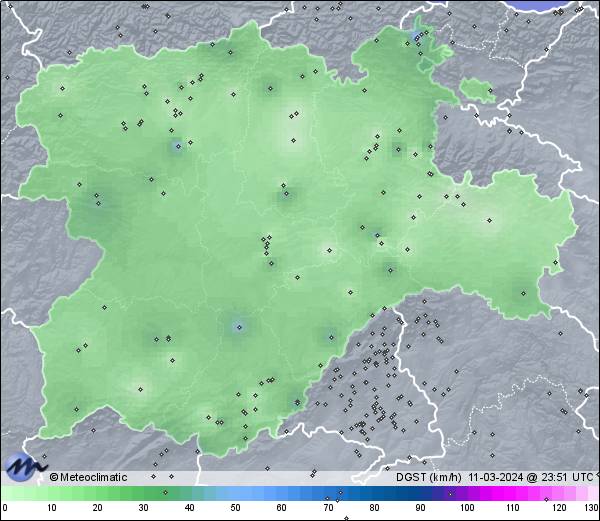Click the 11-03-2024 date stamp

(496, 477)
